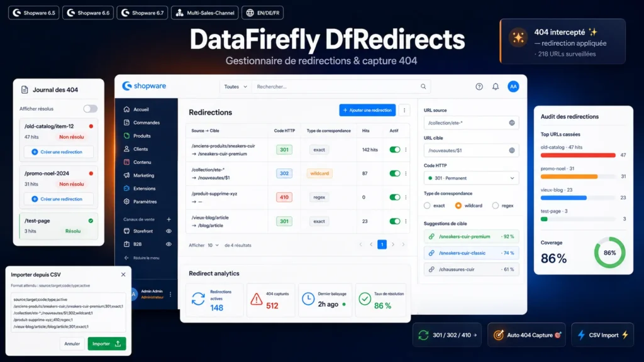This screenshot has width=644, height=362.
Task: Open Afficher 10 results-per-page dropdown
Action: coord(213,245)
